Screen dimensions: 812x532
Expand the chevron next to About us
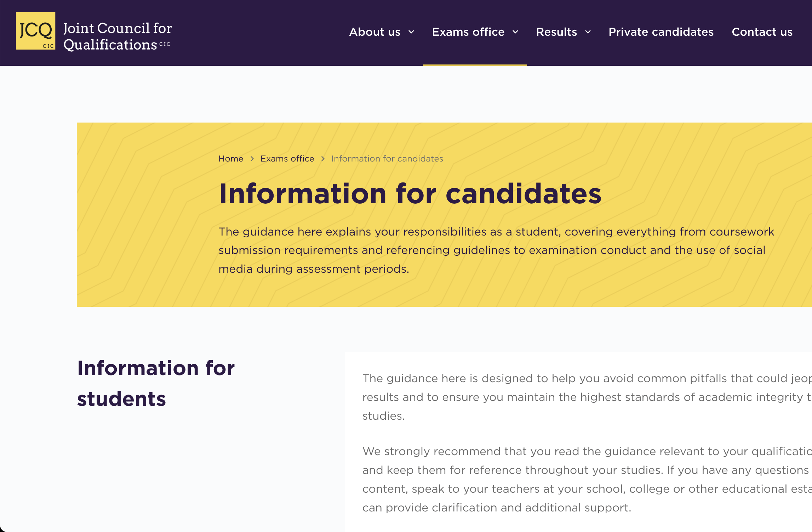pos(411,32)
